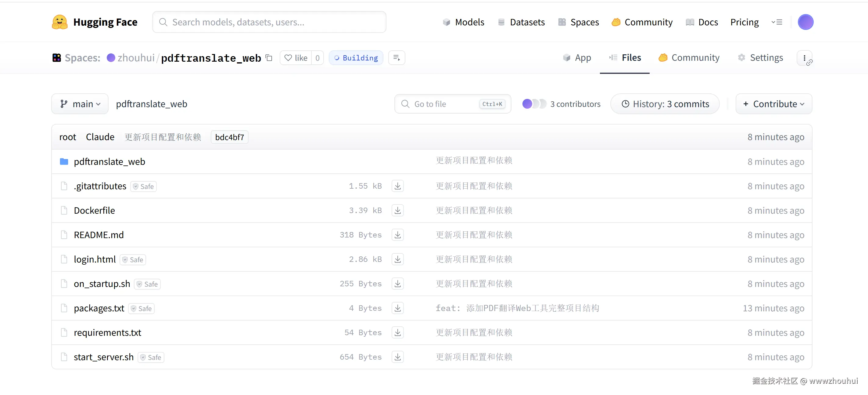The height and width of the screenshot is (395, 868).
Task: Open Spaces in the top navigation
Action: click(579, 22)
